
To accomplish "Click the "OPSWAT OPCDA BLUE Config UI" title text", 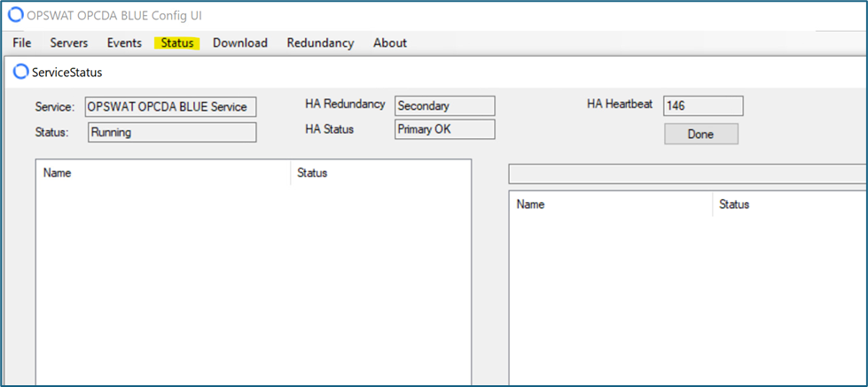I will [114, 15].
